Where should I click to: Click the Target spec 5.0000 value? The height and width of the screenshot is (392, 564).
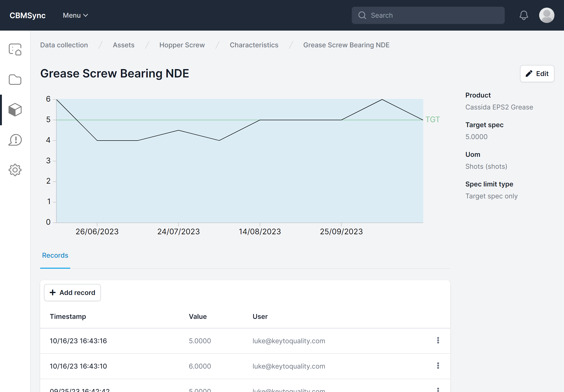tap(476, 136)
